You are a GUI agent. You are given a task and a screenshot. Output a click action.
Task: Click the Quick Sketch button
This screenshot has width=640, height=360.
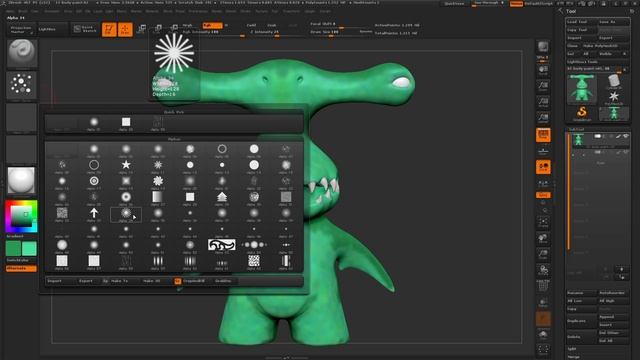click(x=85, y=29)
